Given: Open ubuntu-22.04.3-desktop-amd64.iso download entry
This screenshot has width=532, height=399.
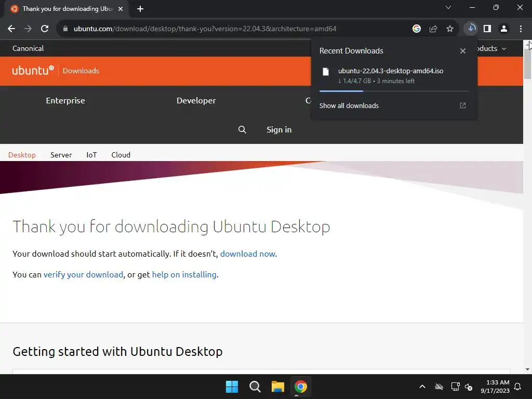Looking at the screenshot, I should pyautogui.click(x=394, y=76).
